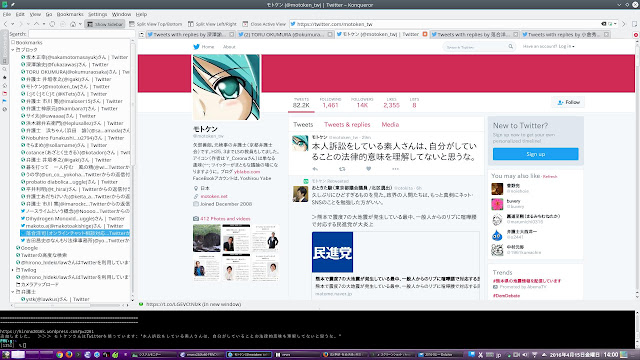This screenshot has width=640, height=360.
Task: Click Split View Top/Bottom
Action: [156, 24]
